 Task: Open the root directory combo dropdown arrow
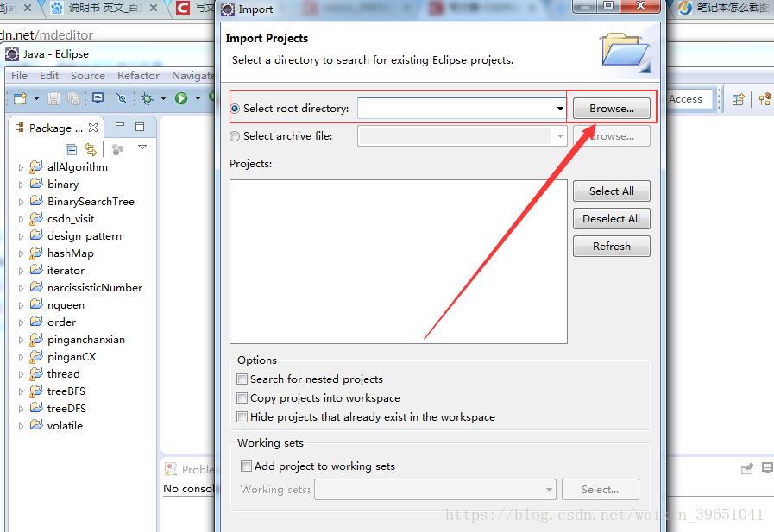click(x=560, y=109)
